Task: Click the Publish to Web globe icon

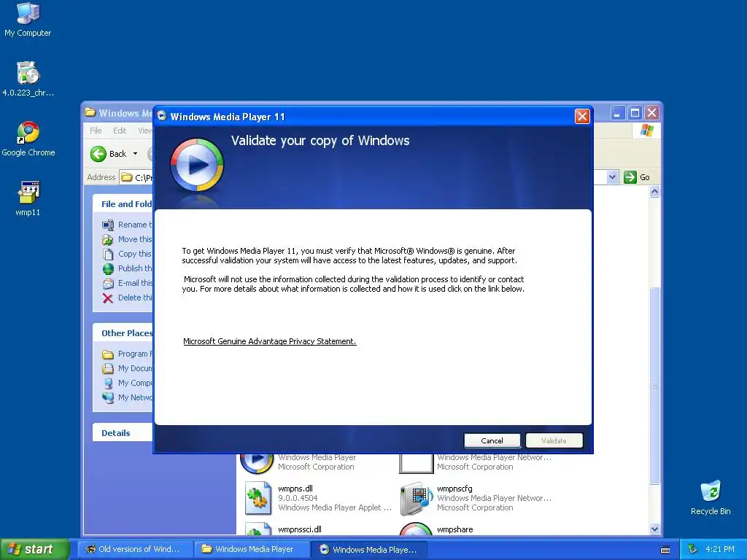Action: click(x=108, y=268)
